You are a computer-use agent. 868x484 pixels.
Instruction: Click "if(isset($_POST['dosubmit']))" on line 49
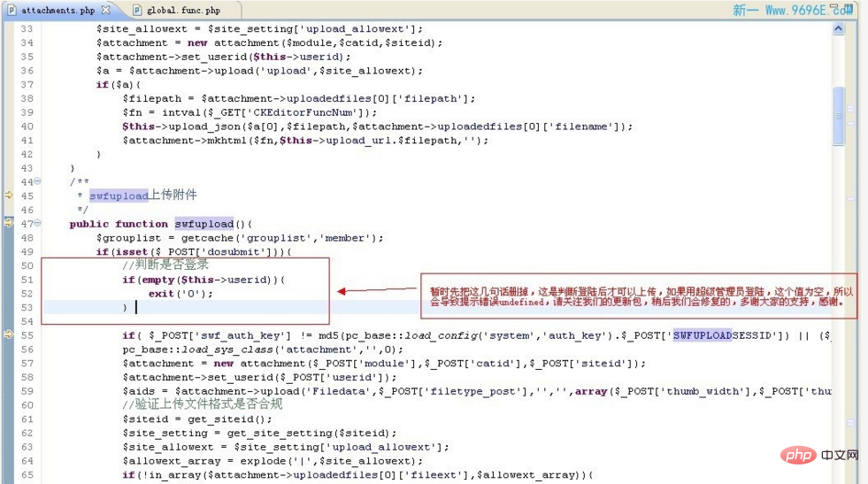(x=194, y=251)
